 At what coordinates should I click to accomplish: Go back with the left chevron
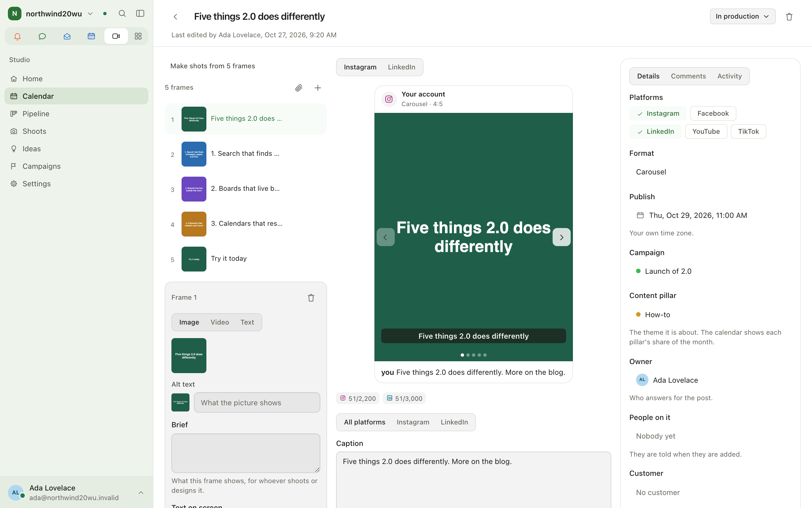coord(175,17)
